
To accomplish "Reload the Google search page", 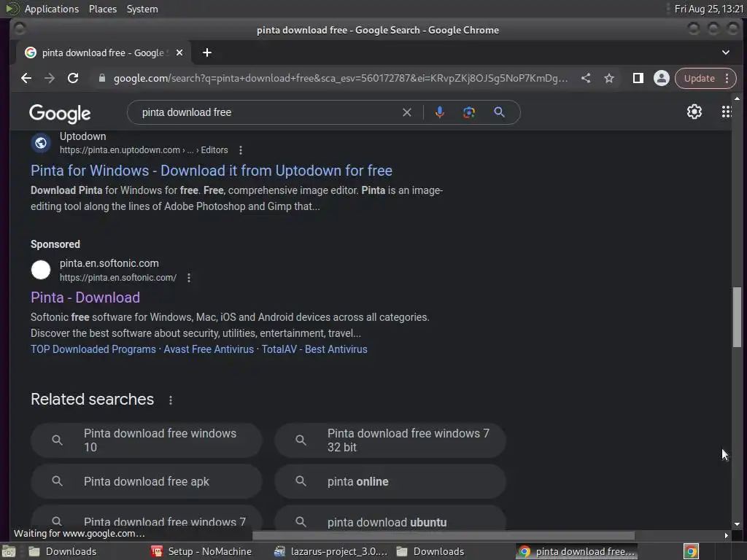I will pyautogui.click(x=73, y=78).
